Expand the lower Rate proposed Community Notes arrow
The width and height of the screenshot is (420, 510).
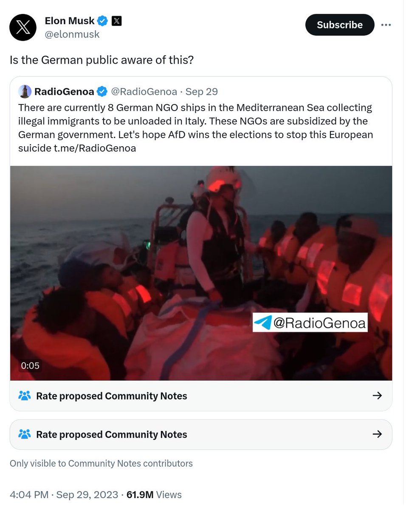tap(377, 434)
